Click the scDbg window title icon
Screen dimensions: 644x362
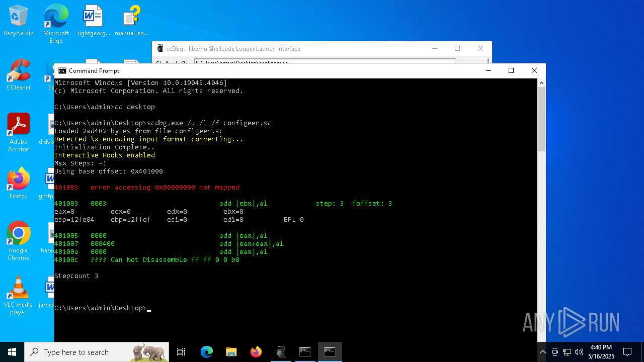click(x=160, y=49)
